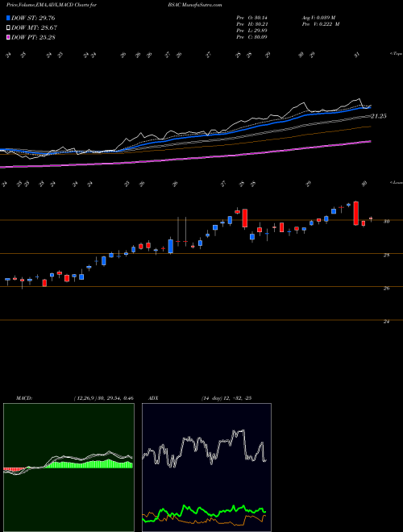The width and height of the screenshot is (403, 532).
Task: Click the 26 price axis label
Action: tap(386, 289)
